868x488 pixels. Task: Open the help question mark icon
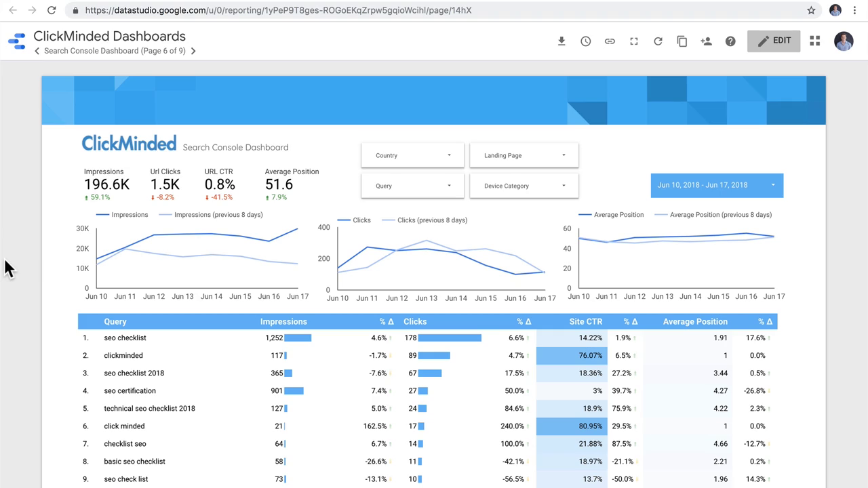(x=730, y=41)
